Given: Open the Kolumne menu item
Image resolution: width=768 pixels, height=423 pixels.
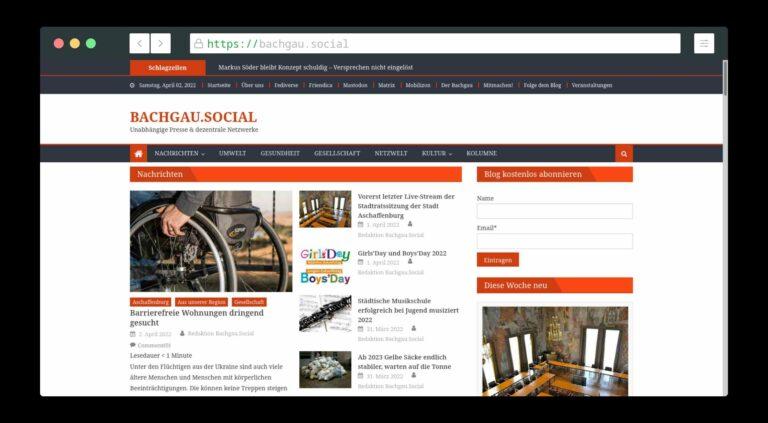Looking at the screenshot, I should (x=481, y=153).
